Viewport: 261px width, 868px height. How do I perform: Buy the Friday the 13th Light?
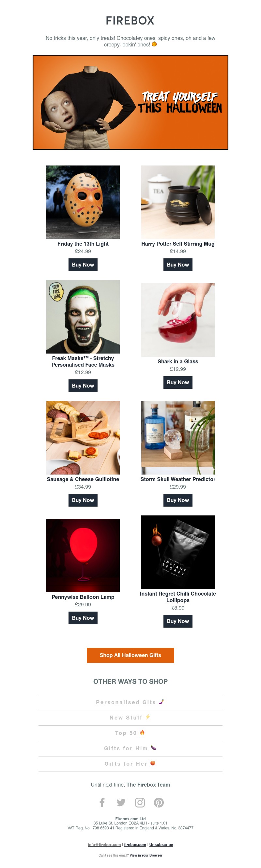(83, 265)
